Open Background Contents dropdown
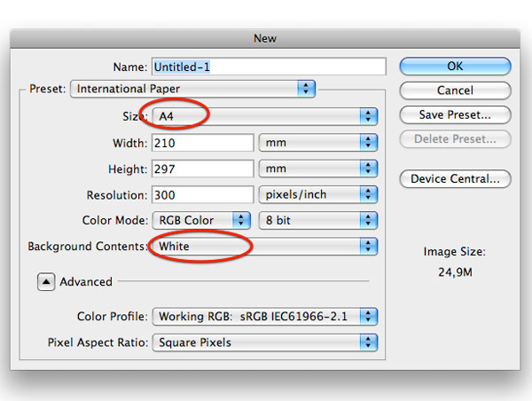This screenshot has width=532, height=401. click(264, 247)
